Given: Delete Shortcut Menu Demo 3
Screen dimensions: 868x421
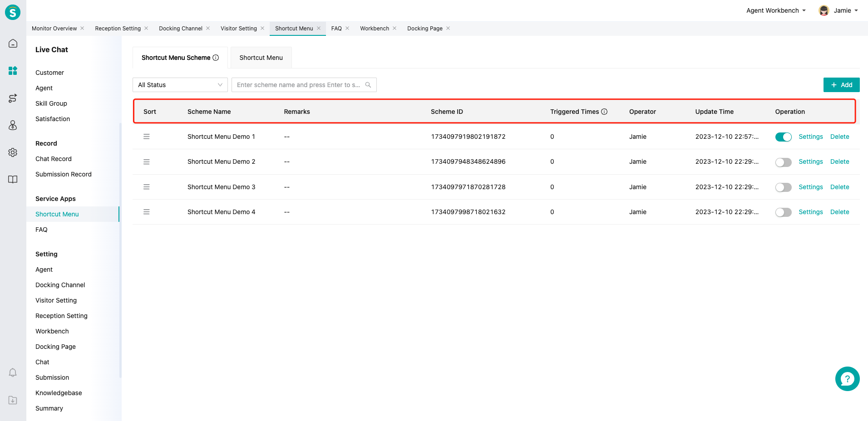Looking at the screenshot, I should point(839,187).
